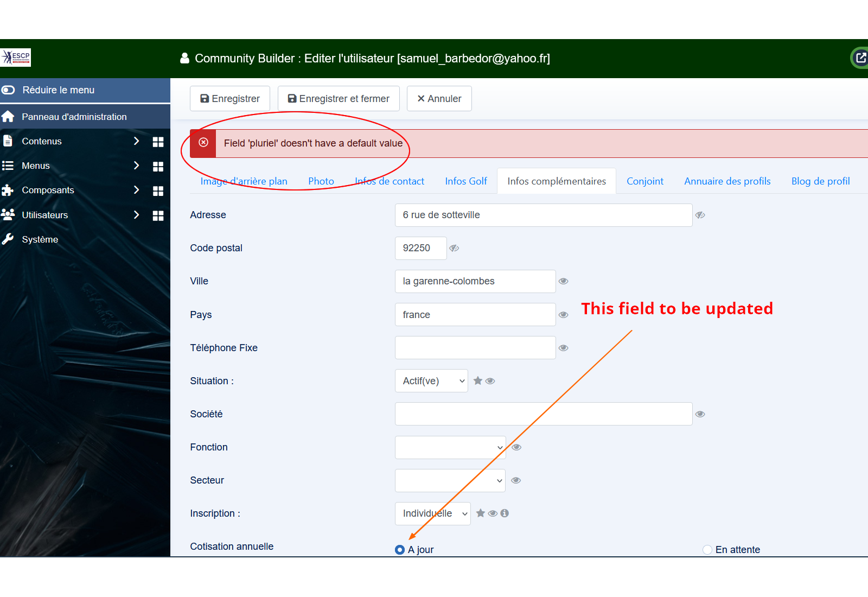Image resolution: width=868 pixels, height=597 pixels.
Task: Click the star icon beside Situation
Action: [478, 380]
